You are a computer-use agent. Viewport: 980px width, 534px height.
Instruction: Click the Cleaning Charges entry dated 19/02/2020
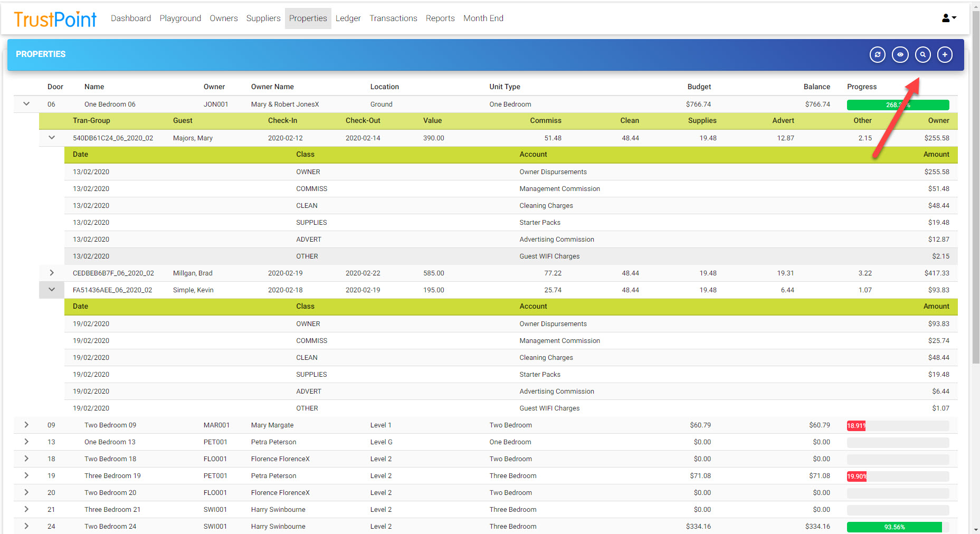tap(511, 357)
